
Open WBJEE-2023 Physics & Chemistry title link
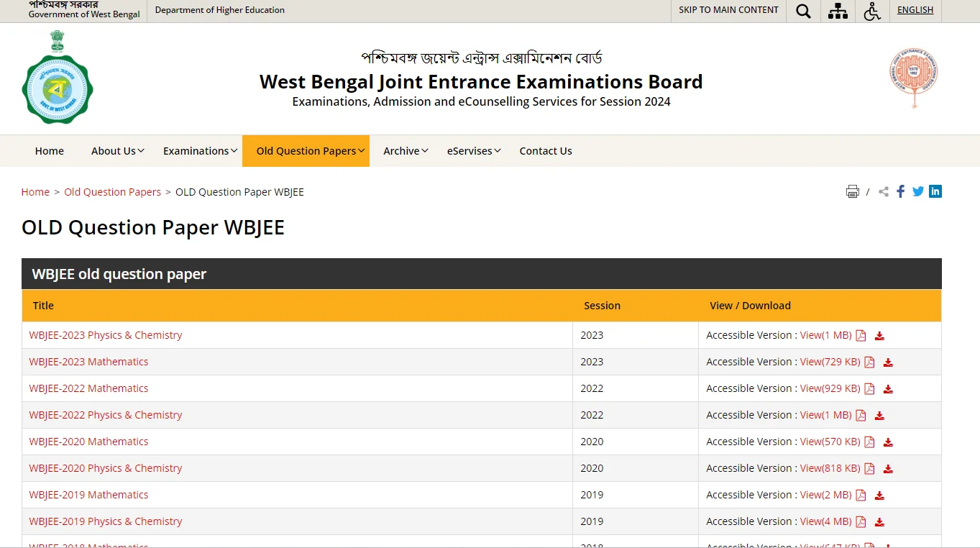(106, 335)
